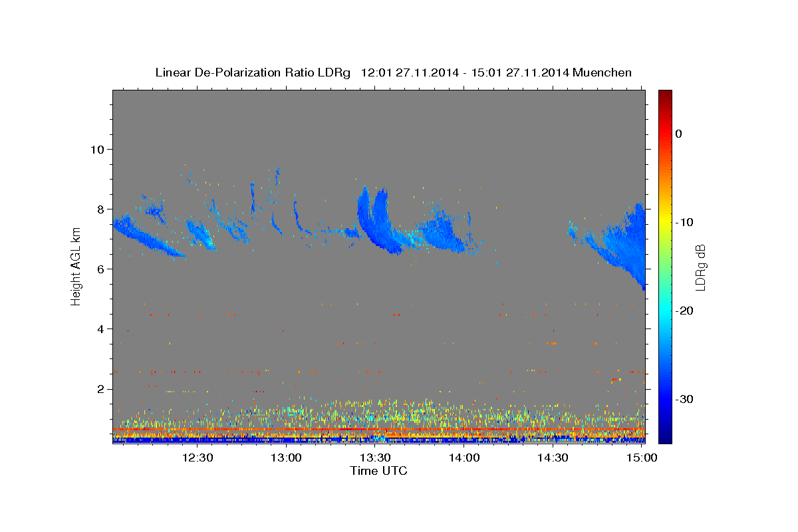Click the orange horizontal band near ground level

coord(378,430)
